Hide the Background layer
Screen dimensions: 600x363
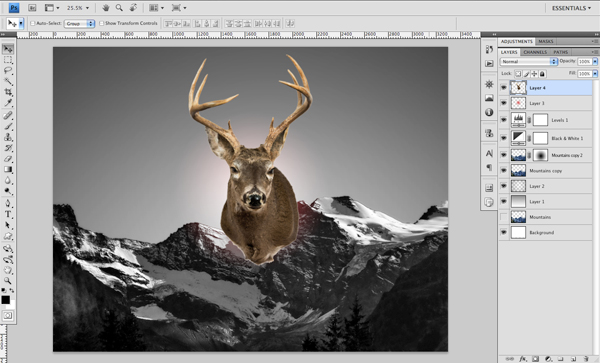504,232
